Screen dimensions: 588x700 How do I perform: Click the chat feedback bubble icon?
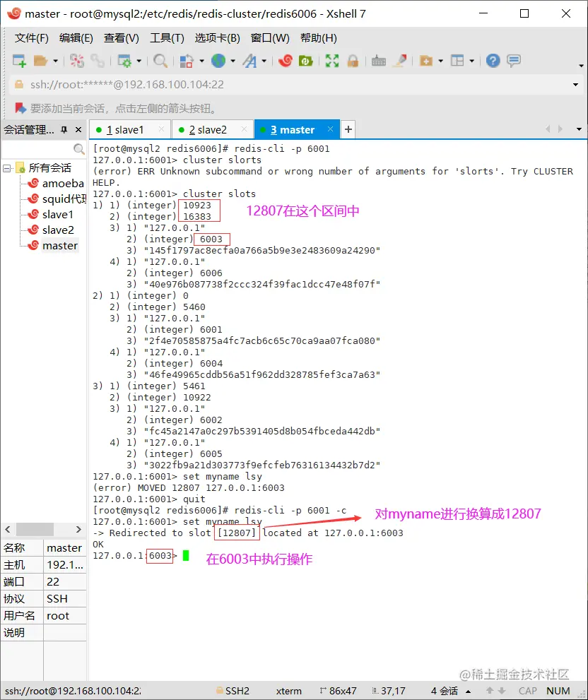(x=513, y=61)
